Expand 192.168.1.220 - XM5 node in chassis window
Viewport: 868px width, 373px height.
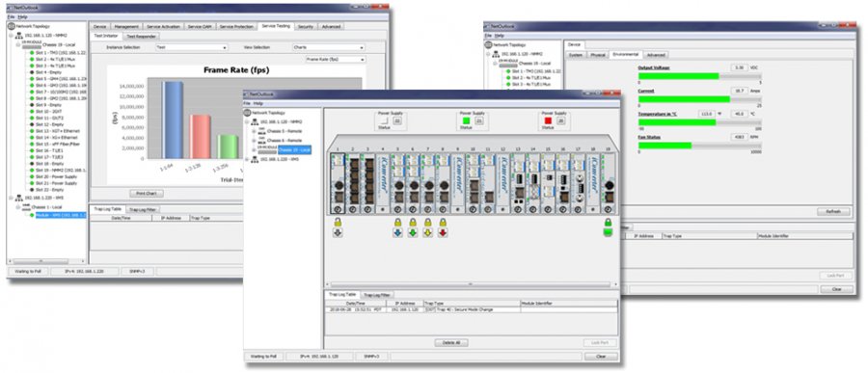click(246, 159)
